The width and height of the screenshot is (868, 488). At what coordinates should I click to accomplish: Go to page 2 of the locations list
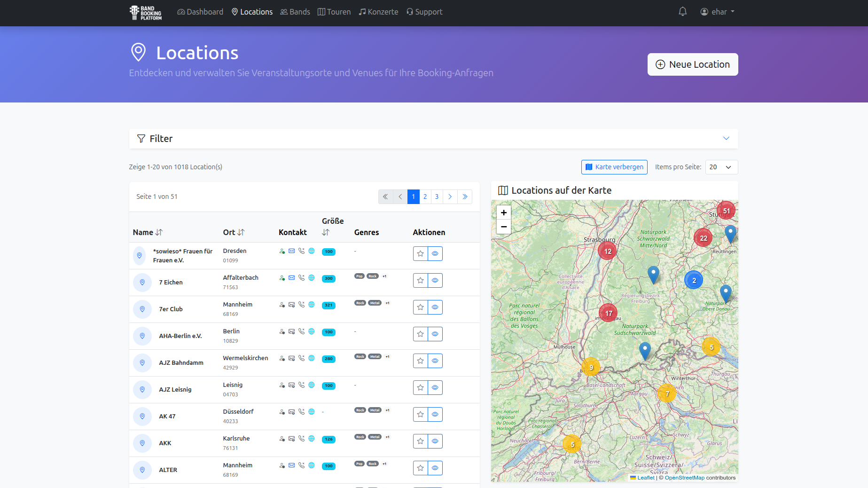click(x=425, y=197)
